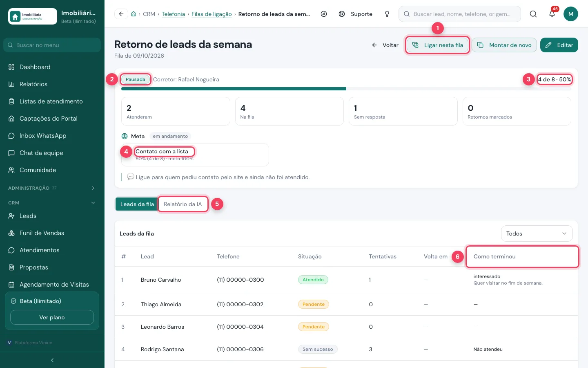This screenshot has height=368, width=588.
Task: Click Montar de novo
Action: tap(505, 45)
